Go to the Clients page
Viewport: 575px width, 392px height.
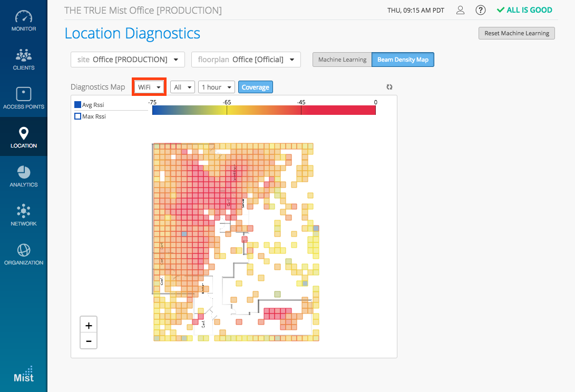[x=24, y=59]
